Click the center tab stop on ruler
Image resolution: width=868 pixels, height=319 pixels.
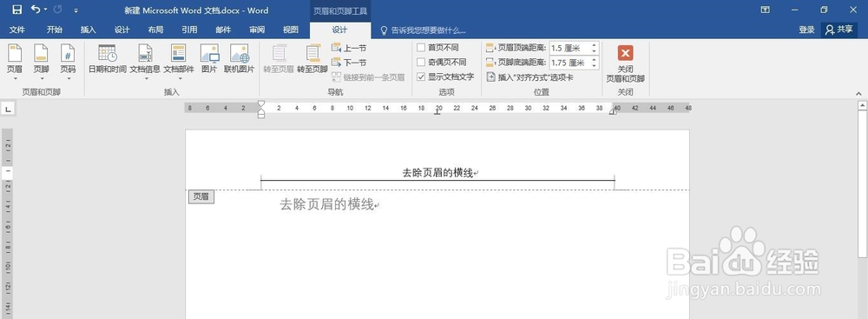tap(437, 112)
